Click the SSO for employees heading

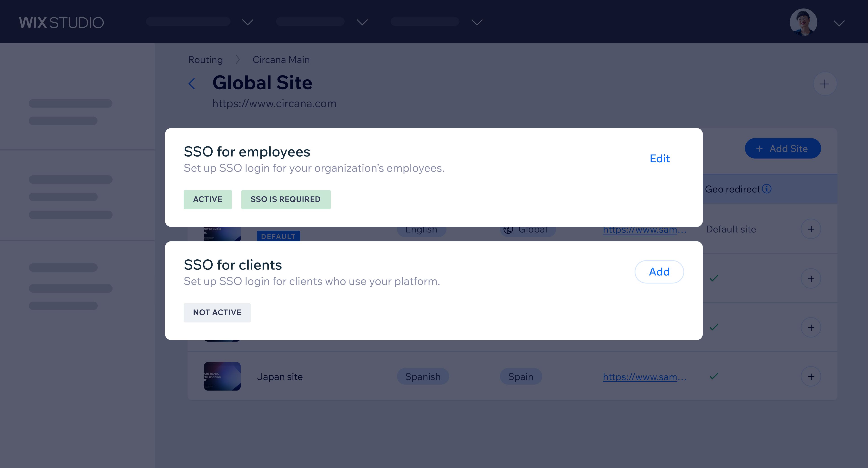[247, 152]
